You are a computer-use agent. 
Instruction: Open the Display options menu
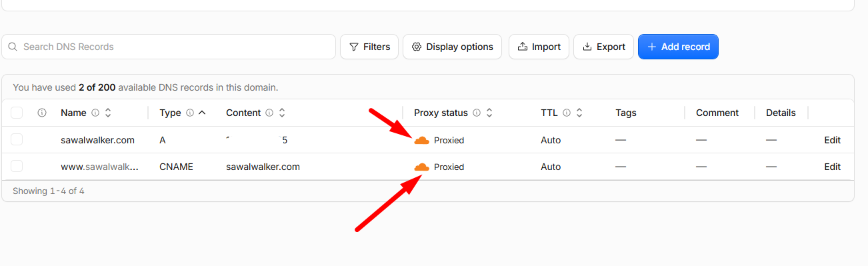452,47
